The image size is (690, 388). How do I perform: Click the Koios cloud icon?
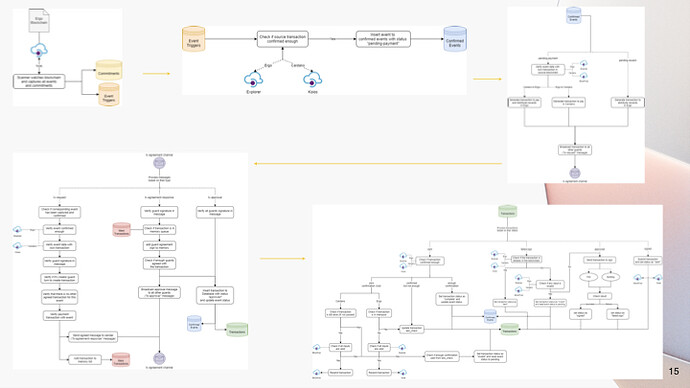pyautogui.click(x=312, y=79)
